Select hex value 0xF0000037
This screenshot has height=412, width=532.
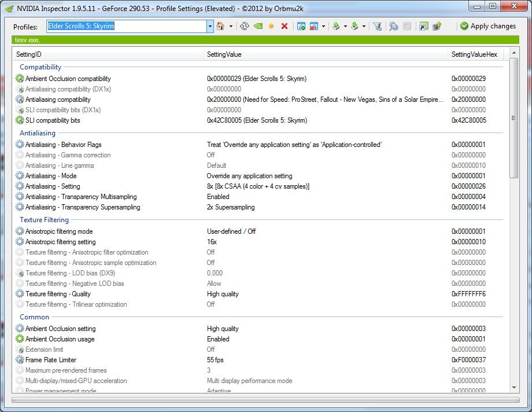[x=468, y=360]
